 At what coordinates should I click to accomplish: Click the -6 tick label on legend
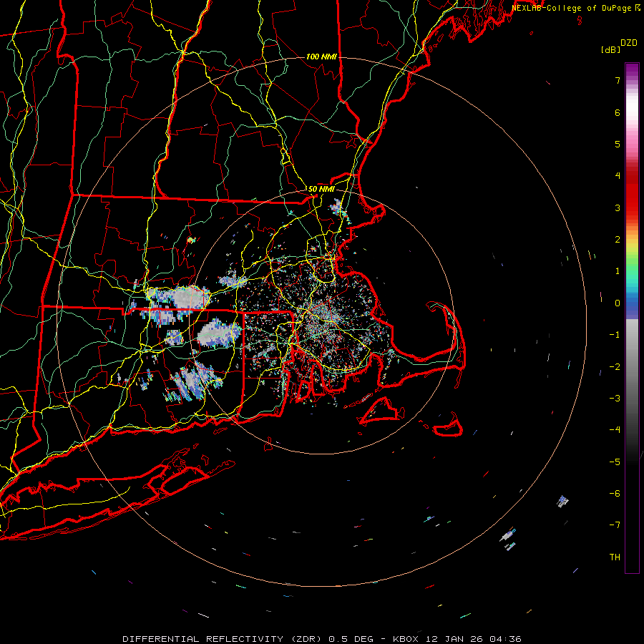(x=615, y=494)
